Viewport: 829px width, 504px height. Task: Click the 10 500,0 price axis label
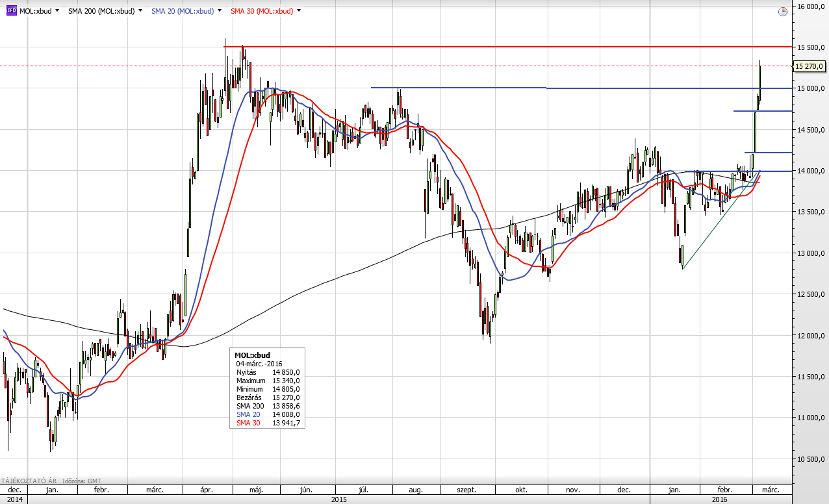[x=811, y=459]
